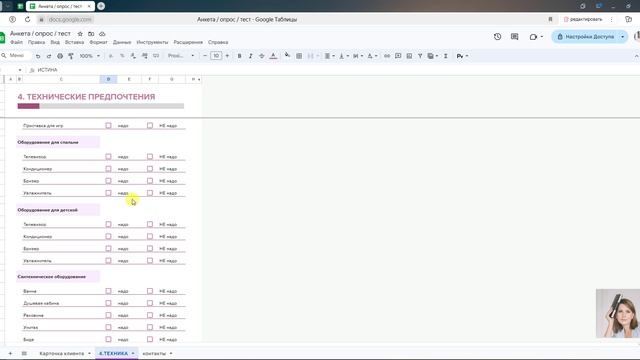Viewport: 640px width, 360px height.
Task: Insert a link
Action: click(387, 56)
